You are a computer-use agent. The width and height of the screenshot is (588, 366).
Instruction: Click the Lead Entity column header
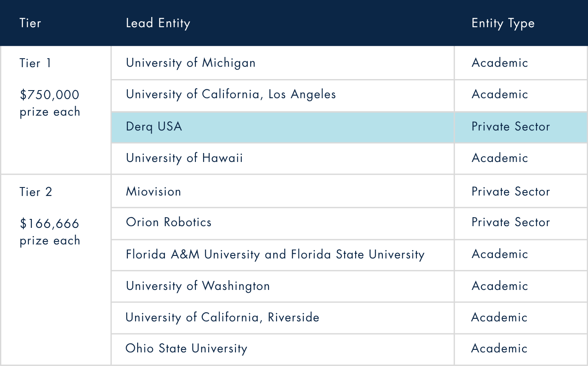(158, 23)
